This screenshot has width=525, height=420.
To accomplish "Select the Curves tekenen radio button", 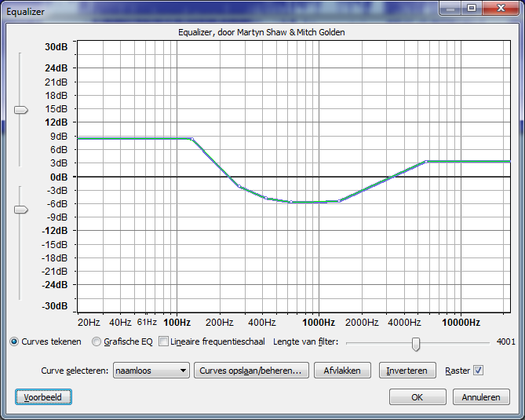I will [14, 341].
